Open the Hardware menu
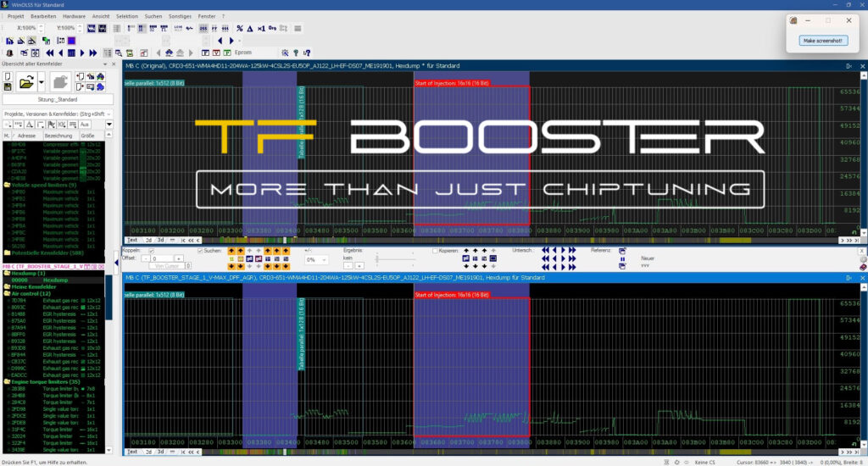The image size is (868, 466). (x=74, y=16)
